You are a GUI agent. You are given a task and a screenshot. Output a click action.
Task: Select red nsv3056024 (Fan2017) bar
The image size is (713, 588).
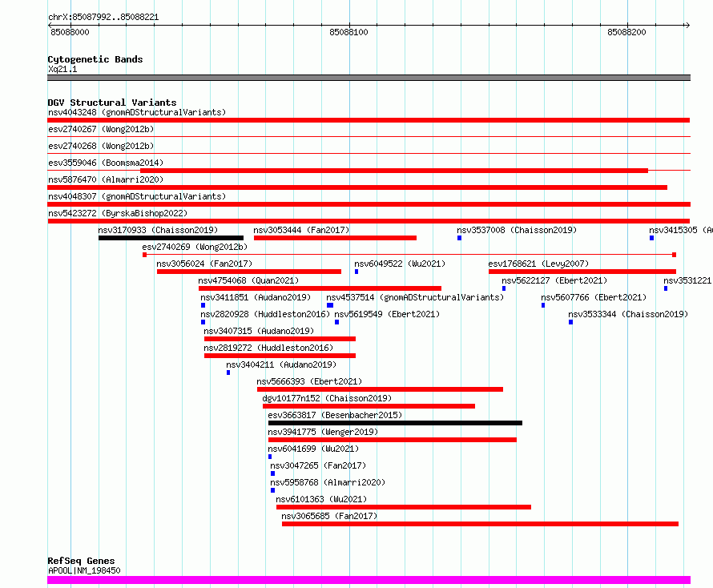pos(249,272)
